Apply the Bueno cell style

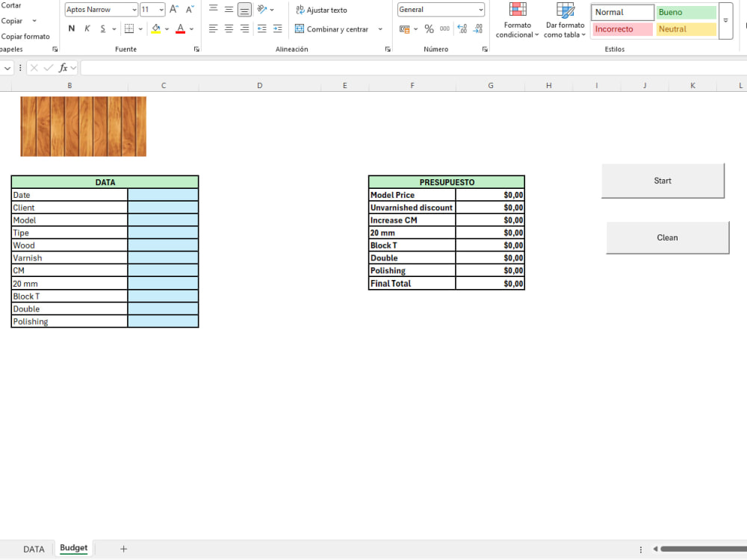coord(686,13)
